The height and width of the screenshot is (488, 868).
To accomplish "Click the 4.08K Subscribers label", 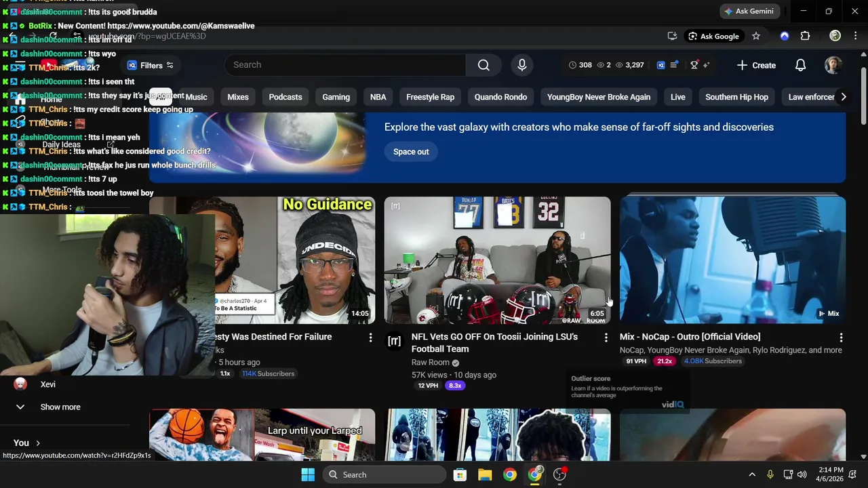I will [x=713, y=361].
